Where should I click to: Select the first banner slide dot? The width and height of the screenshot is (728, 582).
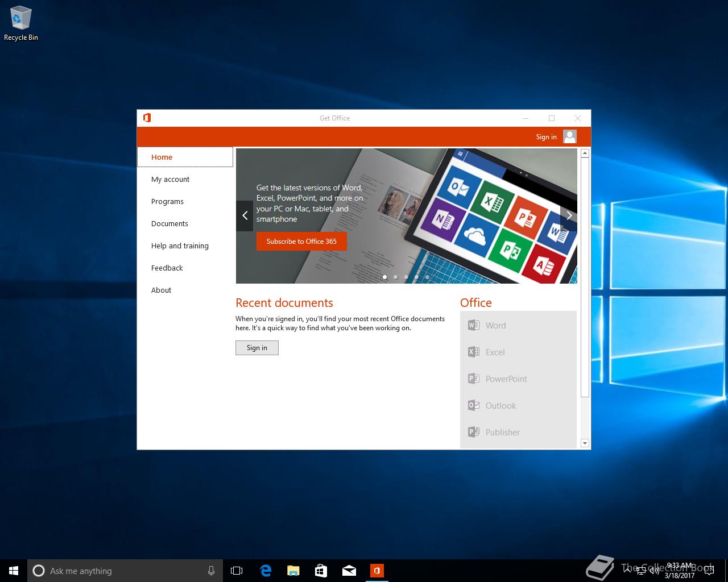point(384,277)
